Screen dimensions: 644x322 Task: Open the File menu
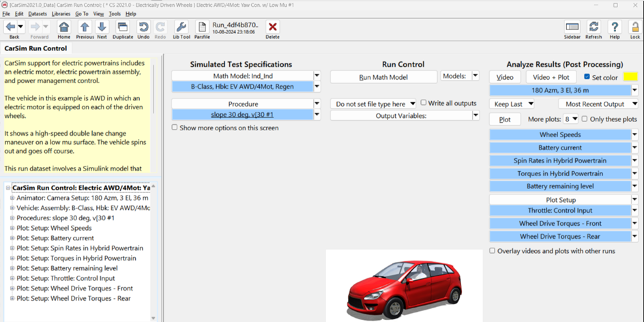click(6, 14)
